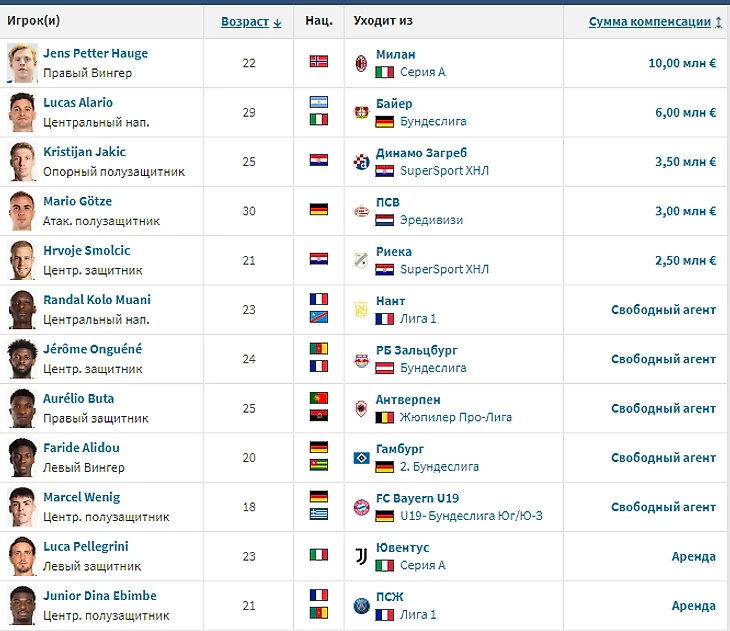Click the 10,00 млн € transfer fee
Image resolution: width=730 pixels, height=631 pixels.
click(682, 62)
